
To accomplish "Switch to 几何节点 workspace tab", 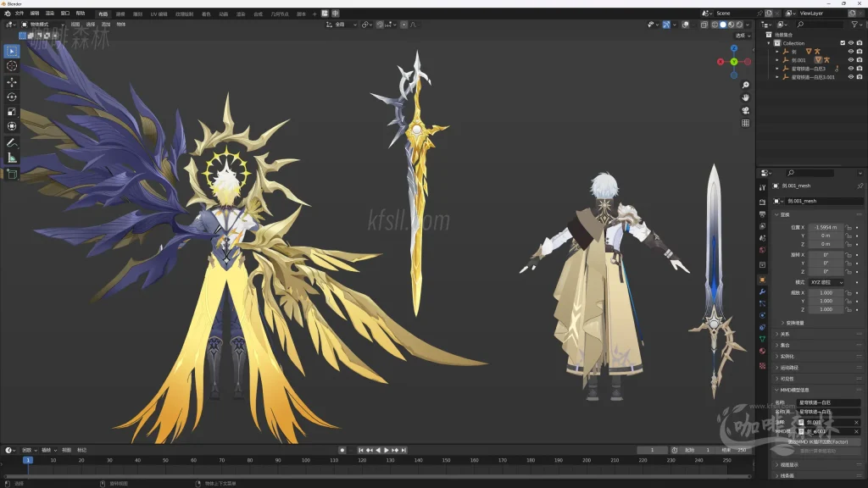I will [x=280, y=14].
